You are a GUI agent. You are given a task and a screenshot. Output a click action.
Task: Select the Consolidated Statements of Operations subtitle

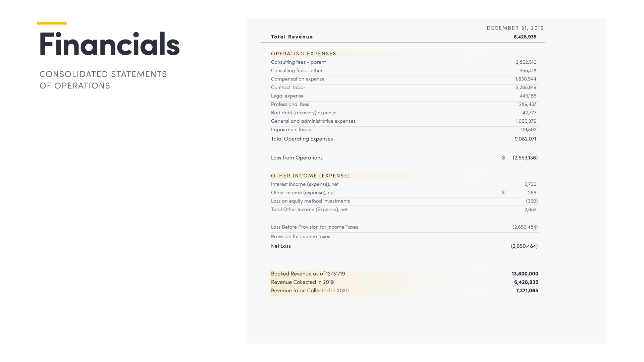pyautogui.click(x=103, y=80)
